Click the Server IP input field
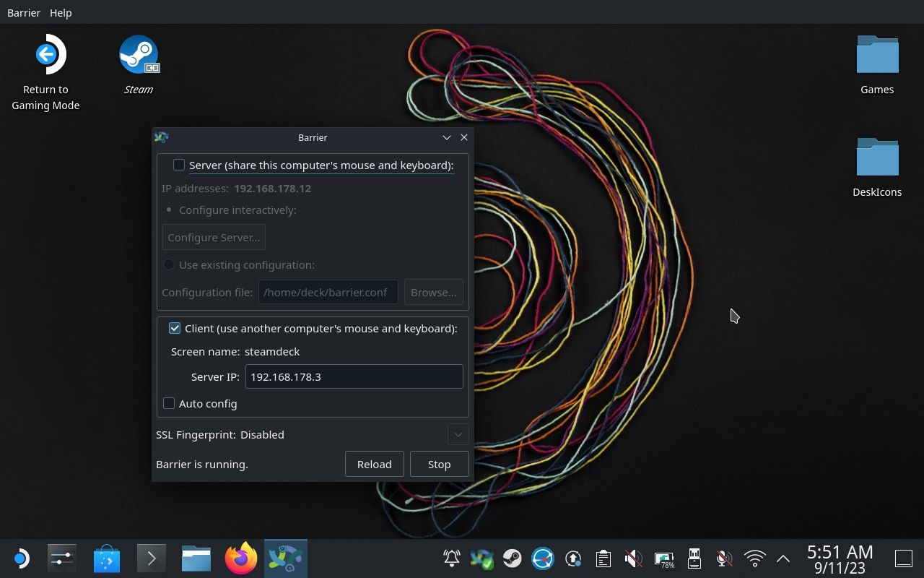Viewport: 924px width, 578px height. tap(354, 376)
